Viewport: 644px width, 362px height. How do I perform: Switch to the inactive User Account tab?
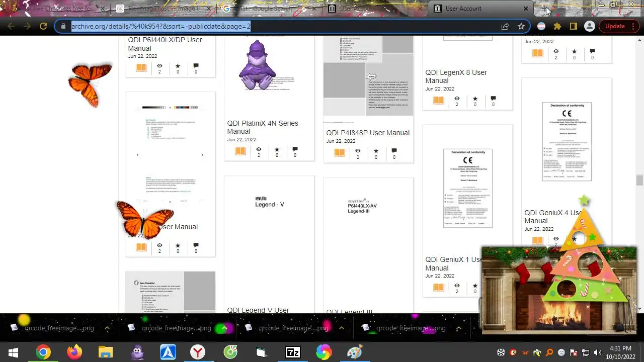pyautogui.click(x=375, y=8)
